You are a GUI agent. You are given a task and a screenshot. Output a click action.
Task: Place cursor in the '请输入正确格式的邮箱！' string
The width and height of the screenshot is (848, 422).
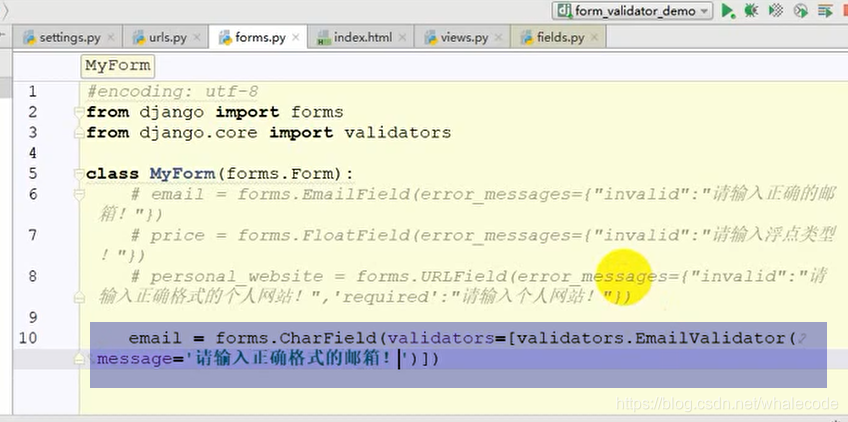292,358
